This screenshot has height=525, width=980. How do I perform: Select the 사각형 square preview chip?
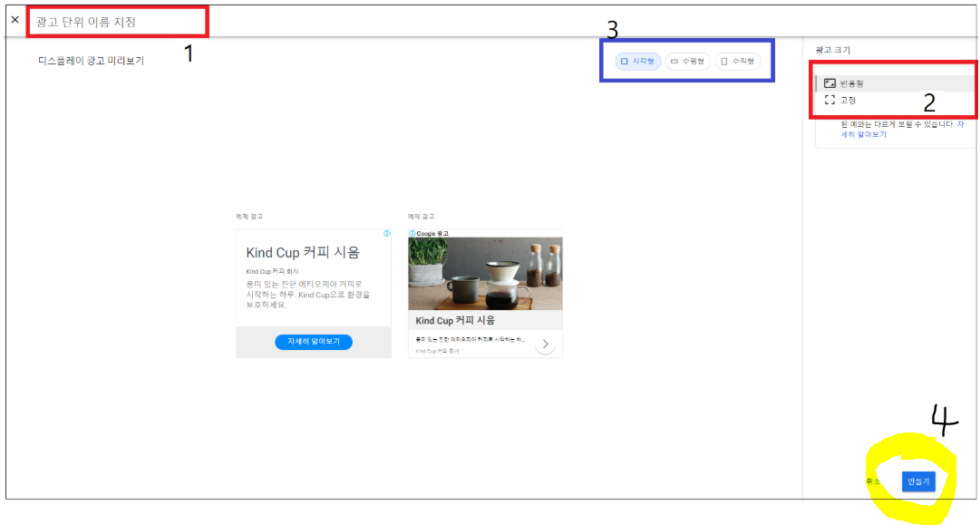637,62
